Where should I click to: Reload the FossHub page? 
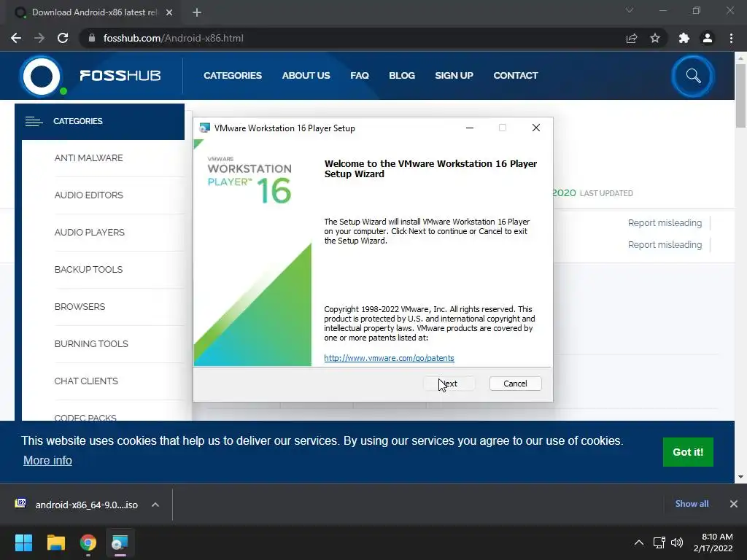click(63, 38)
